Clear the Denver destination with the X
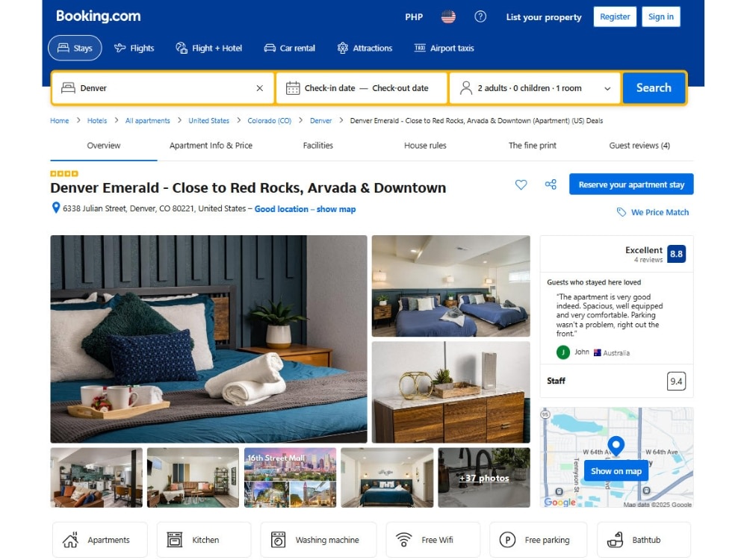Viewport: 747px width, 560px height. (260, 88)
